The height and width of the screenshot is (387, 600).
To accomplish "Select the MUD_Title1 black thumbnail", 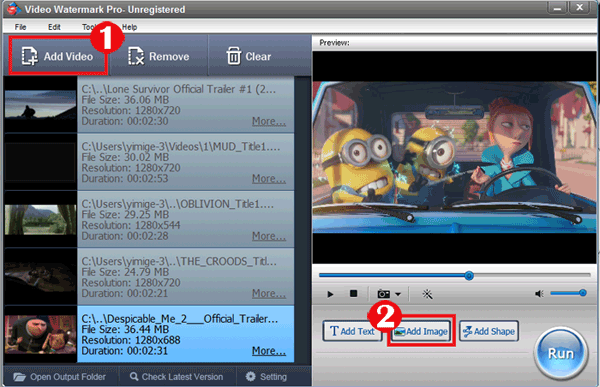I will click(40, 162).
